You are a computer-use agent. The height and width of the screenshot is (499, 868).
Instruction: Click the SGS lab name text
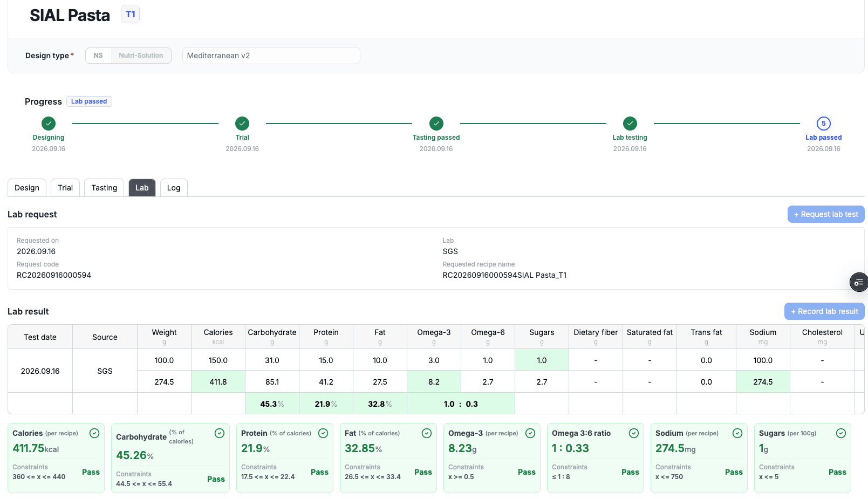[450, 251]
